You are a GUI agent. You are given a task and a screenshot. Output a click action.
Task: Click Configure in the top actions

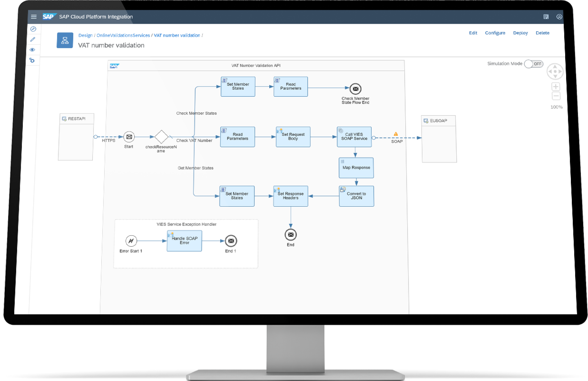pos(495,33)
